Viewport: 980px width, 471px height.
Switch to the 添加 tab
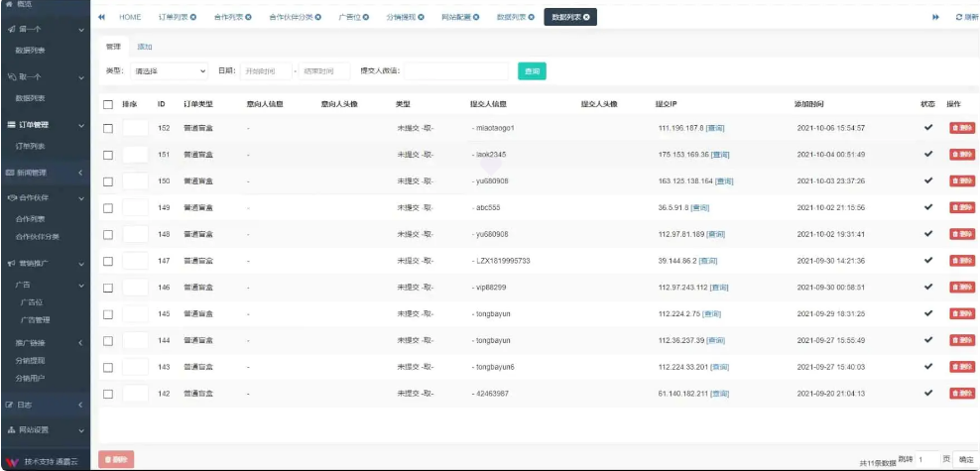145,47
